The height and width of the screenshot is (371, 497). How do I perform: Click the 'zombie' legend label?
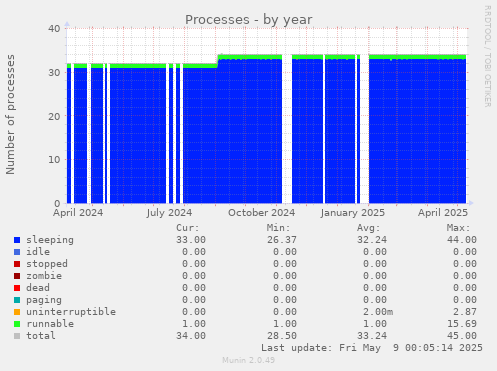click(x=44, y=276)
